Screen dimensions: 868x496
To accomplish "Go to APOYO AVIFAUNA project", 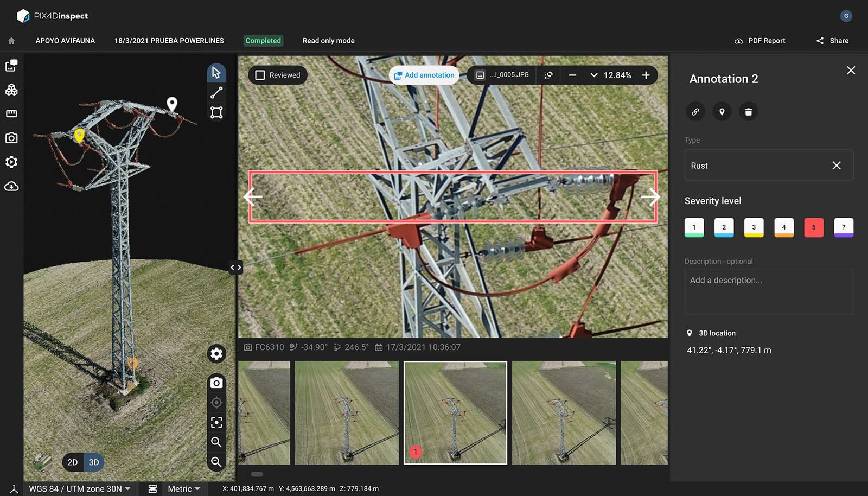I will [x=65, y=41].
